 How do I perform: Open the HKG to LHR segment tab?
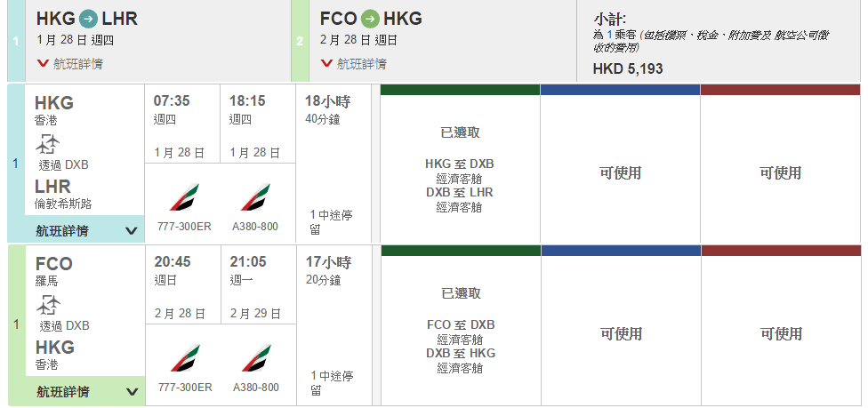(148, 40)
